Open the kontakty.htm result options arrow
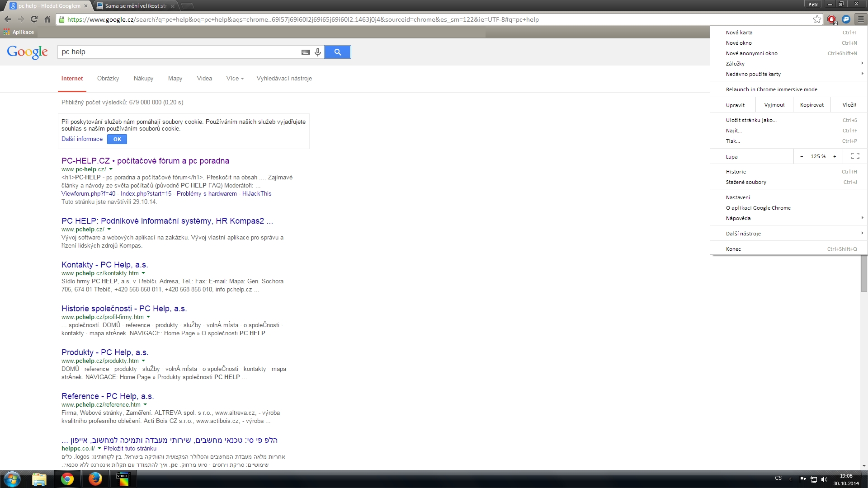This screenshot has width=868, height=488. [143, 273]
